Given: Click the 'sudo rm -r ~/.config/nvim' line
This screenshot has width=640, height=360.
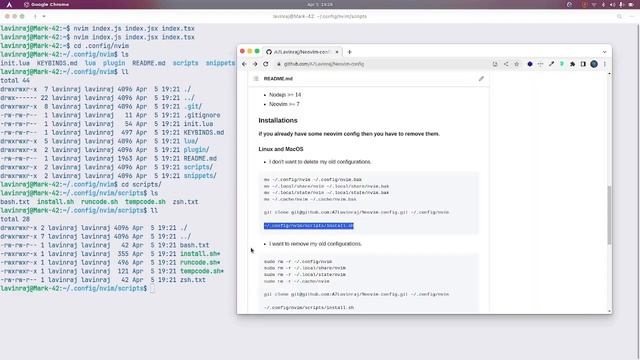Looking at the screenshot, I should click(x=298, y=262).
